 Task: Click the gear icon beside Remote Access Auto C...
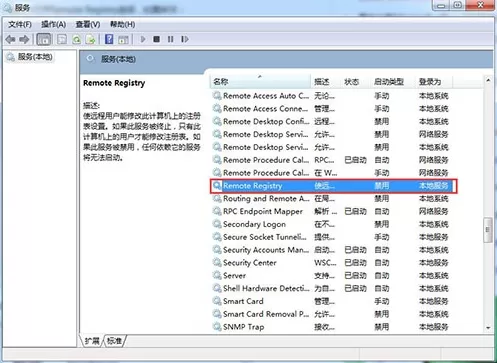click(217, 96)
